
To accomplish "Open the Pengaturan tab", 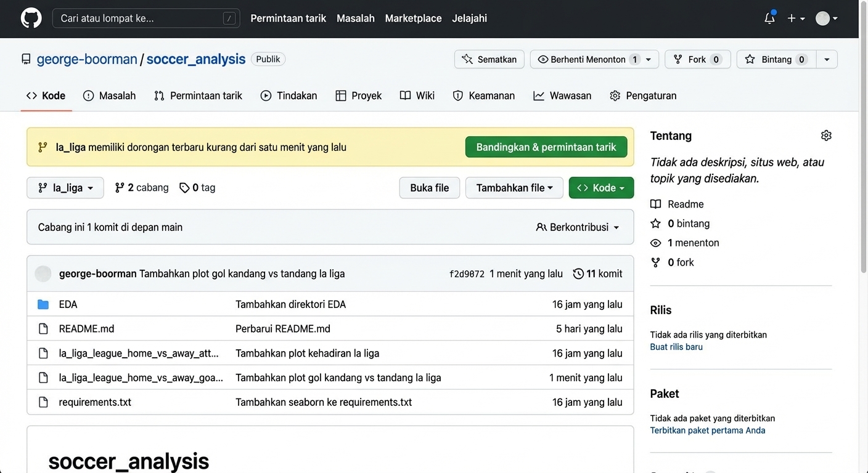I will (644, 95).
